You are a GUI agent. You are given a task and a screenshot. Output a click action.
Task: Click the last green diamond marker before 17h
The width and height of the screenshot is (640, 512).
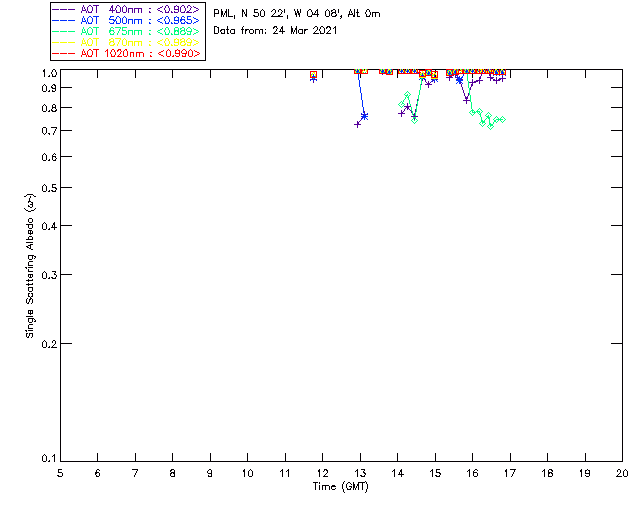click(503, 120)
